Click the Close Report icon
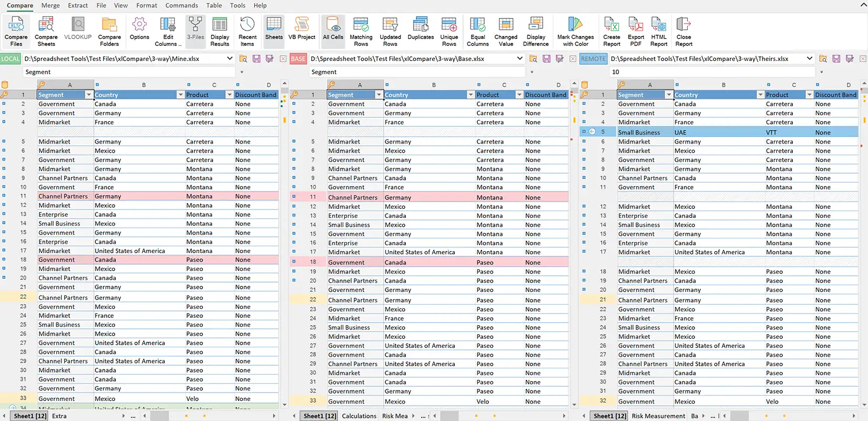This screenshot has height=421, width=868. 683,32
